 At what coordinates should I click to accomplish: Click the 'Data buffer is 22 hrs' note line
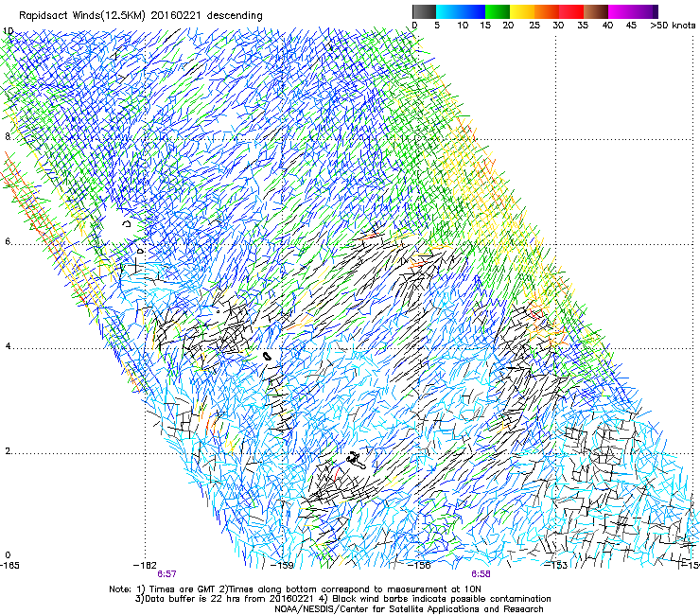click(x=342, y=599)
